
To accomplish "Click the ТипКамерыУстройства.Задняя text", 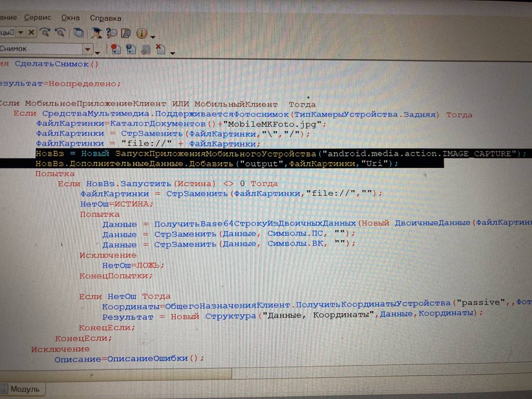I will [365, 114].
